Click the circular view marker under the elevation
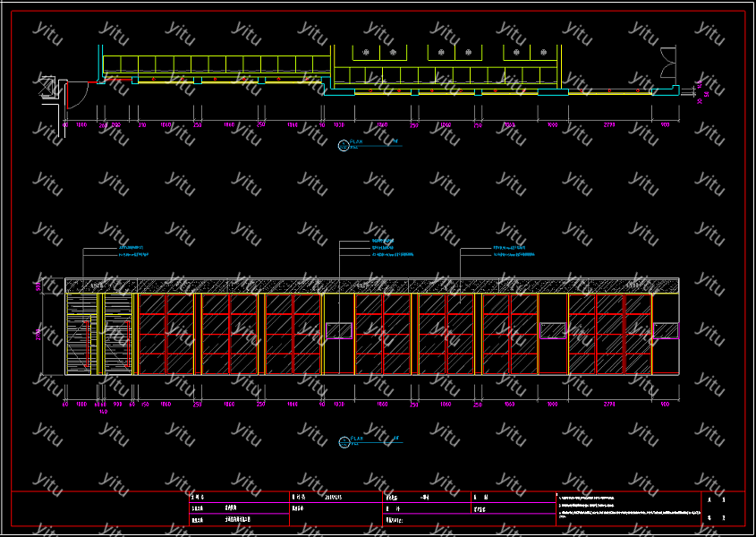Image resolution: width=756 pixels, height=537 pixels. point(344,441)
